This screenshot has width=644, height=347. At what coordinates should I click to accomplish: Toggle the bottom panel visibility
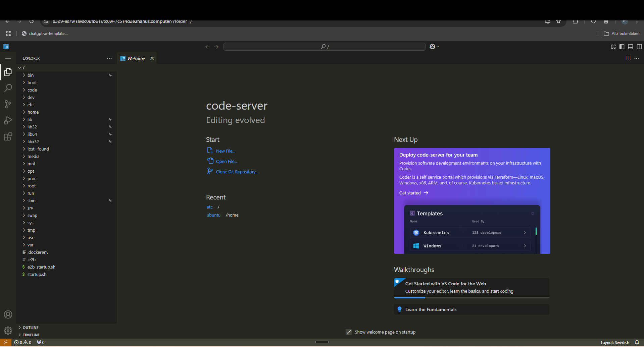point(631,47)
